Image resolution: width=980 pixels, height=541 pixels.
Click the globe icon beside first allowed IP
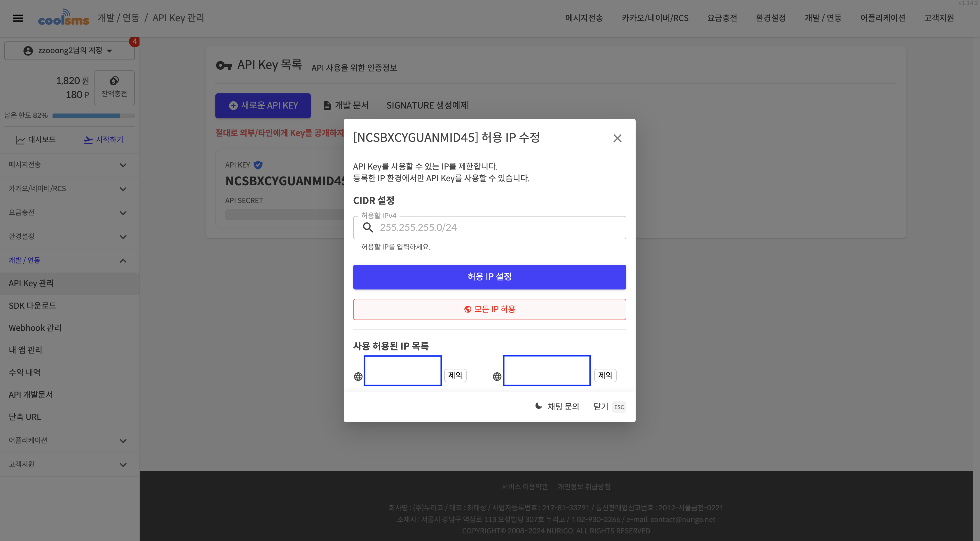click(358, 376)
